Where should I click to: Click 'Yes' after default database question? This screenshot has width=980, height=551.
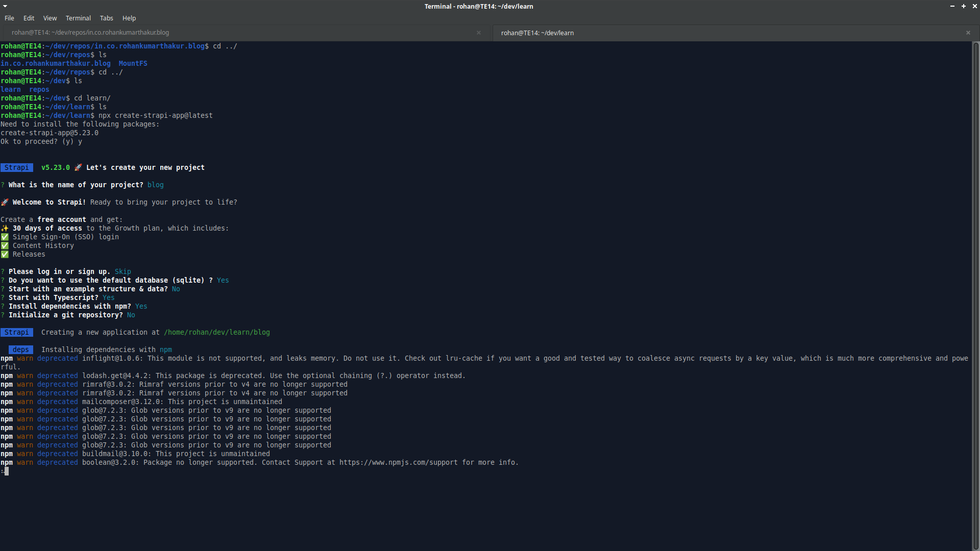click(223, 280)
